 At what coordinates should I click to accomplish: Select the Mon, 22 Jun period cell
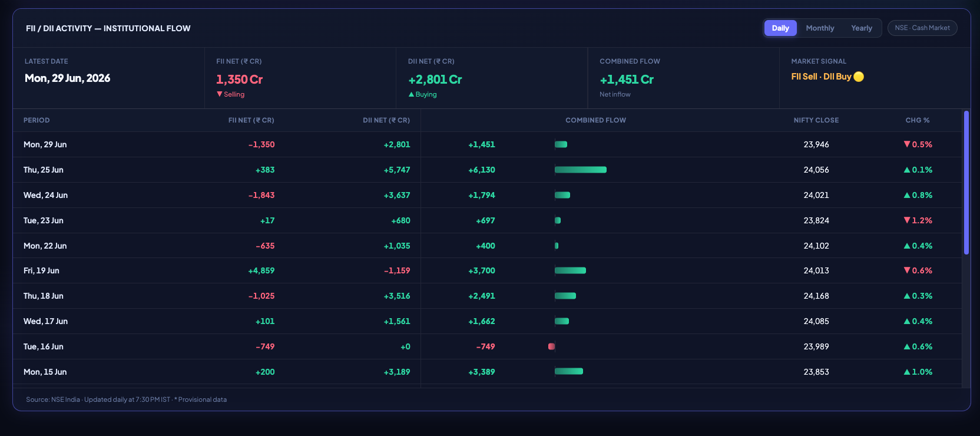click(45, 246)
